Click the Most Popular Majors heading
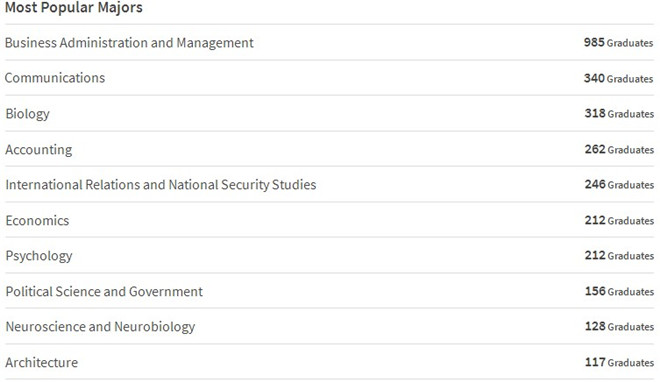Image resolution: width=660 pixels, height=382 pixels. pyautogui.click(x=74, y=8)
